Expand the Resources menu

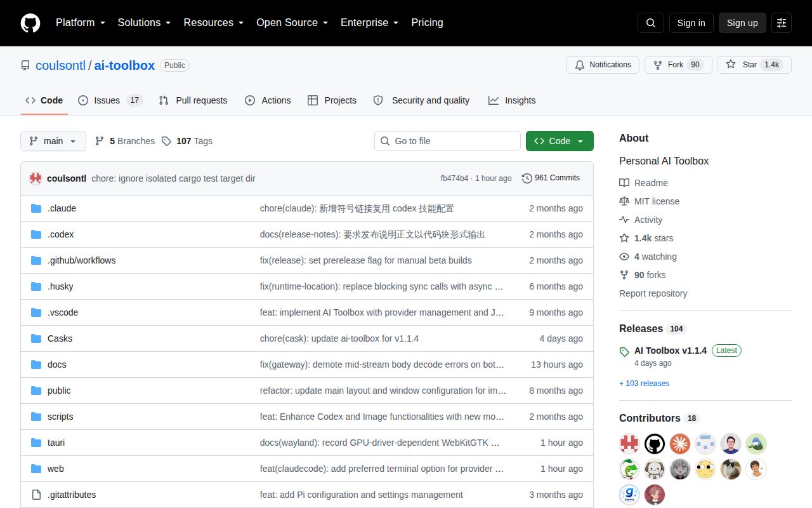(213, 23)
